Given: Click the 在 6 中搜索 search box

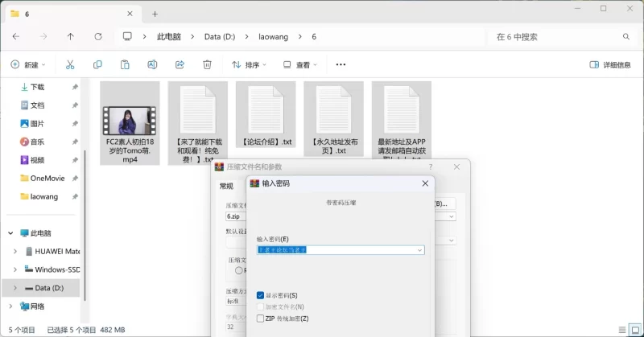Looking at the screenshot, I should point(555,37).
